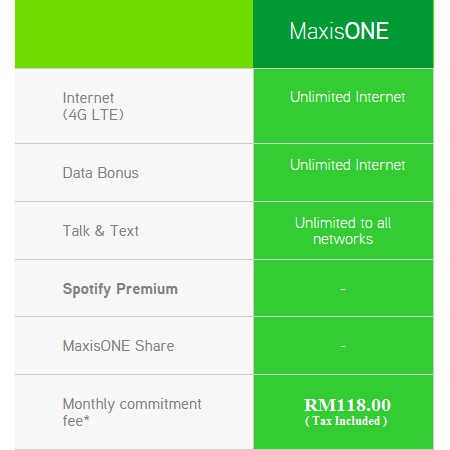The height and width of the screenshot is (450, 450).
Task: Click Unlimited to all networks text
Action: click(x=343, y=231)
